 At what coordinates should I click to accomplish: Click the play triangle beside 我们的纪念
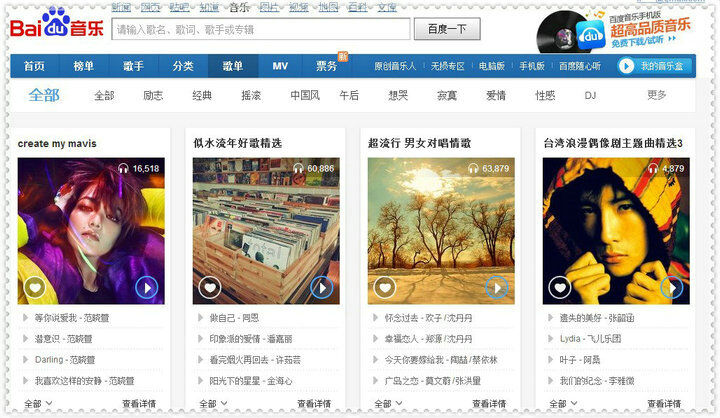pyautogui.click(x=550, y=380)
